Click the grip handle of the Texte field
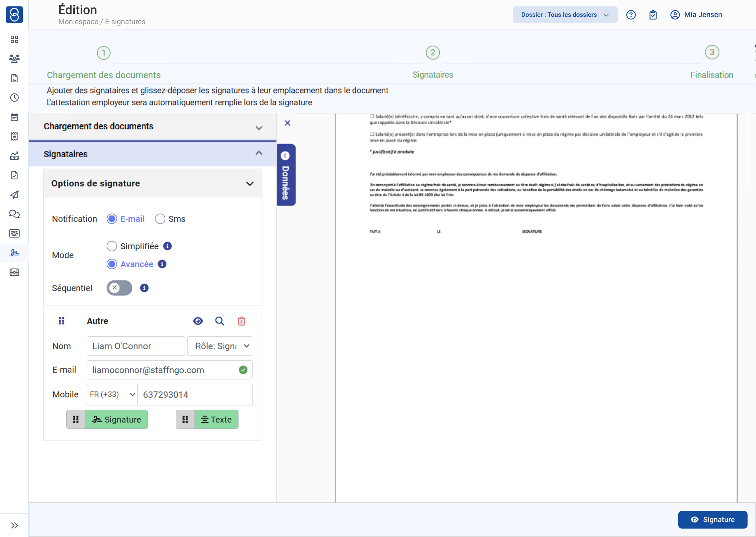The height and width of the screenshot is (537, 756). tap(185, 419)
